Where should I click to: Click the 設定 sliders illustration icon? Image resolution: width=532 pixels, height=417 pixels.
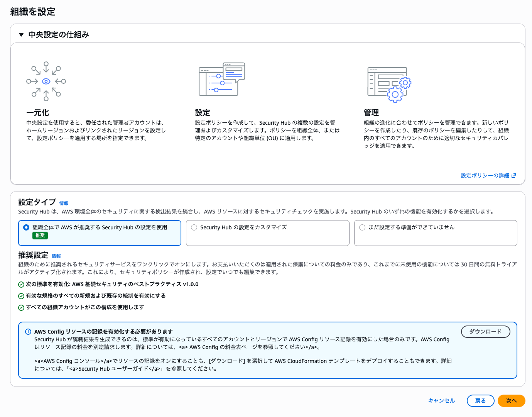222,79
